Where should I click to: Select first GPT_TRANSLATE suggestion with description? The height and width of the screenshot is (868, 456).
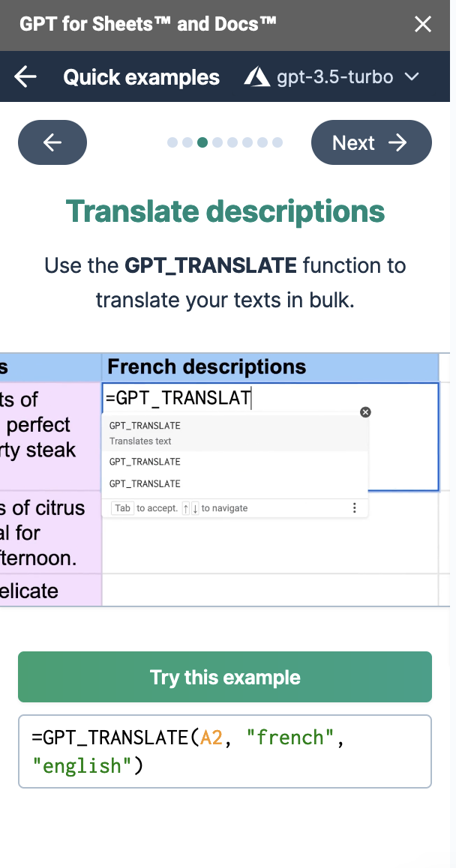tap(234, 433)
